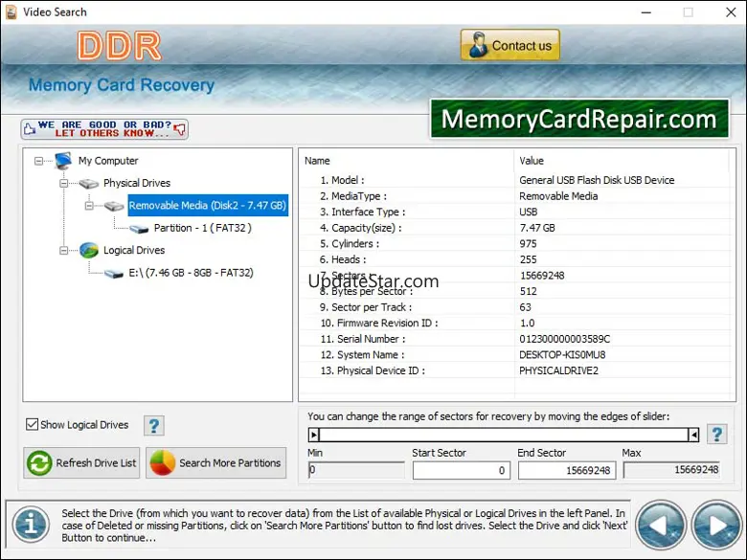This screenshot has height=560, width=747.
Task: Proceed with the Next arrow button
Action: point(717,526)
